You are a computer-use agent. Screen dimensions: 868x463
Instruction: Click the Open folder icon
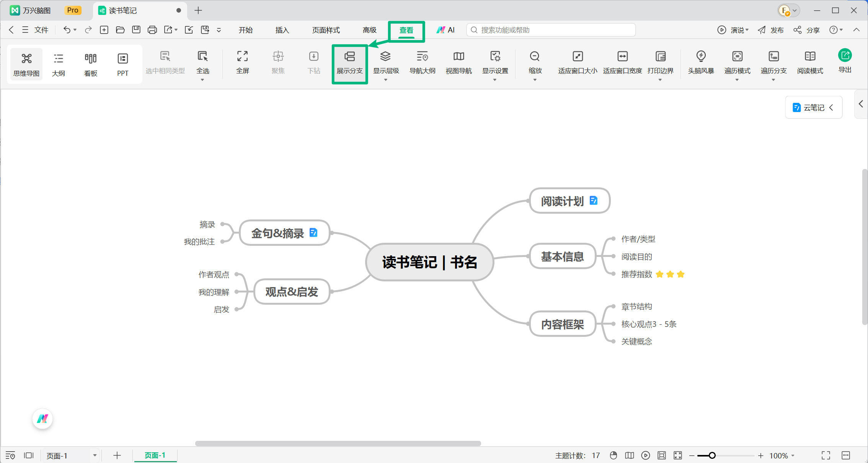(120, 30)
